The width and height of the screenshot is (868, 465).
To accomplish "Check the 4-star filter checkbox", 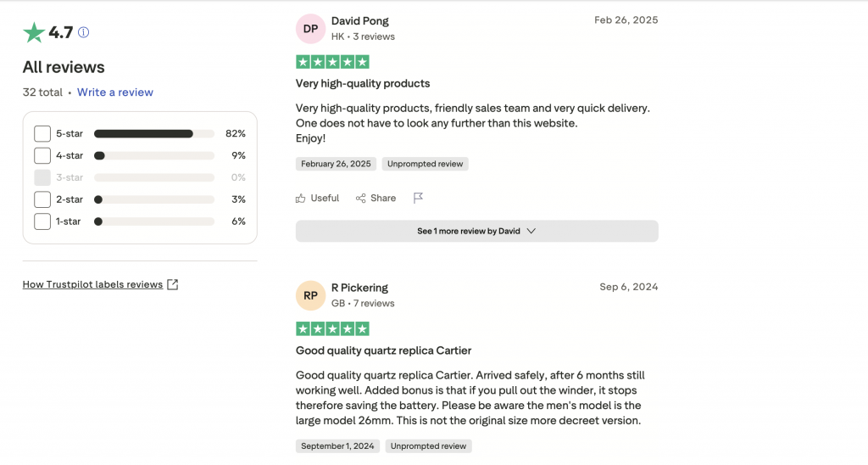I will (42, 155).
